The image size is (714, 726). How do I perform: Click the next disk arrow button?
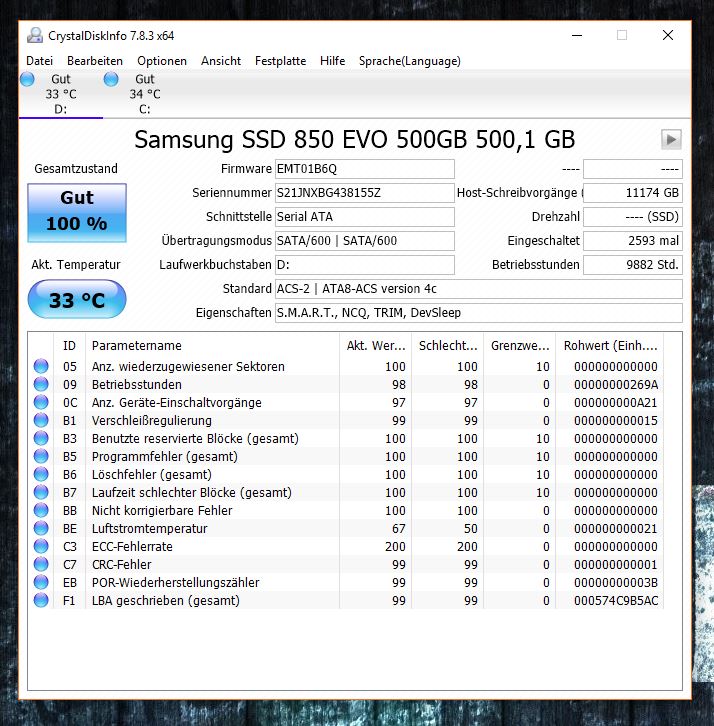[671, 139]
